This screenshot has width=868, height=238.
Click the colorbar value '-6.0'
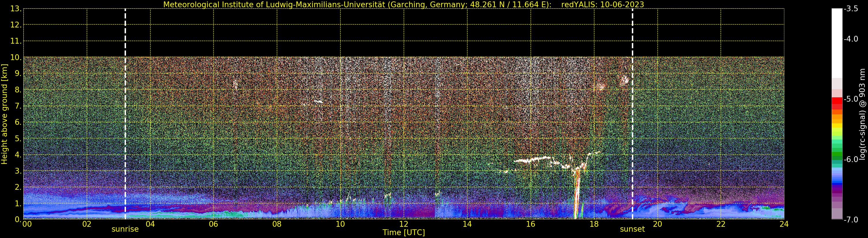click(851, 159)
